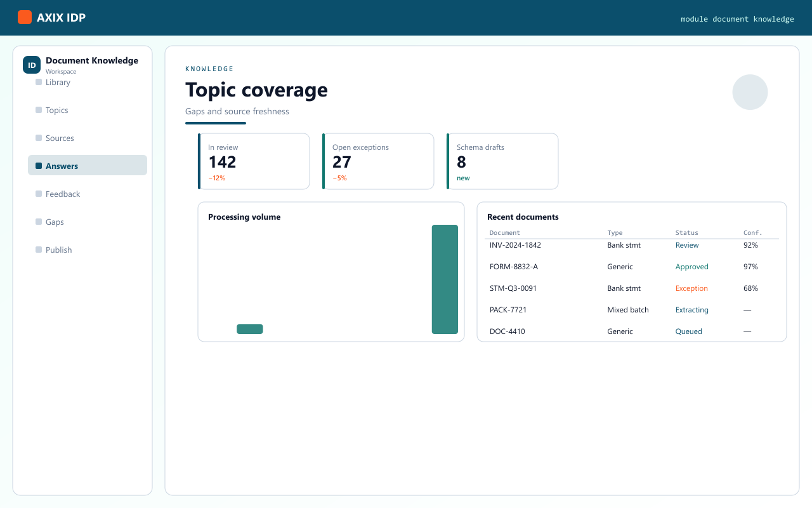This screenshot has height=508, width=812.
Task: Click the square icon beside Feedback
Action: point(39,194)
